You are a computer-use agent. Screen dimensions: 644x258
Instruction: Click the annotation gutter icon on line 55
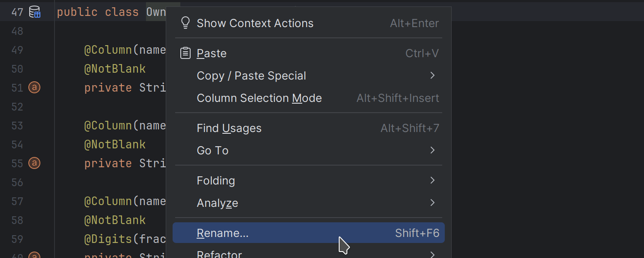34,163
